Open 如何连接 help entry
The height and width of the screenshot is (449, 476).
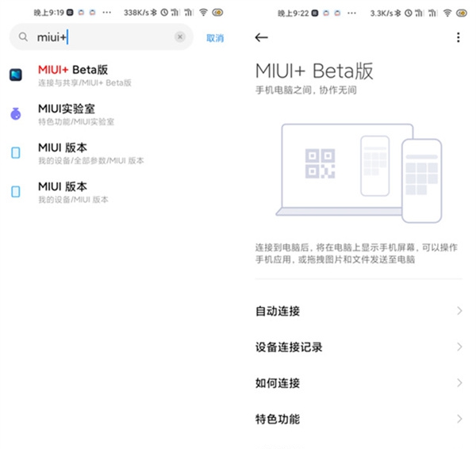coord(359,383)
